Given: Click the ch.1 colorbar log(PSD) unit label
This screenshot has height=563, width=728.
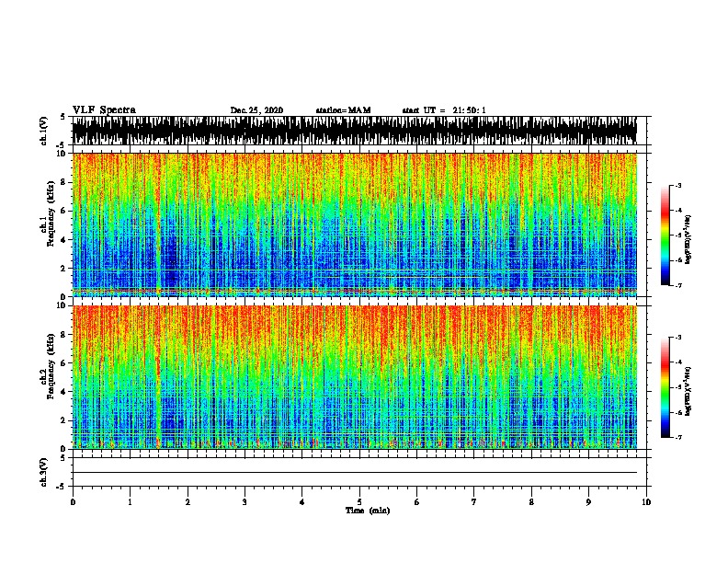Looking at the screenshot, I should 688,239.
